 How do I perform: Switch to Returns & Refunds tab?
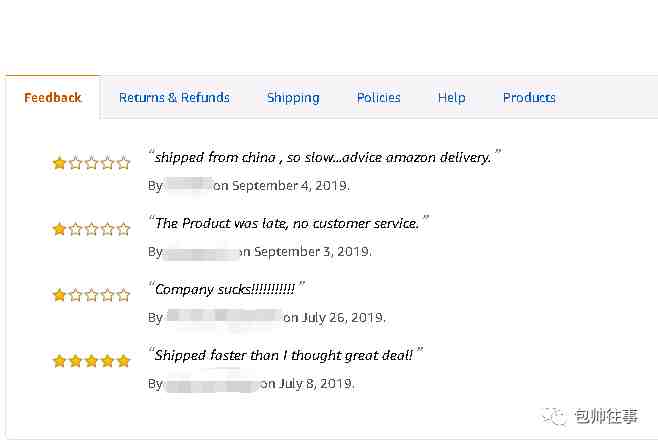pos(174,98)
